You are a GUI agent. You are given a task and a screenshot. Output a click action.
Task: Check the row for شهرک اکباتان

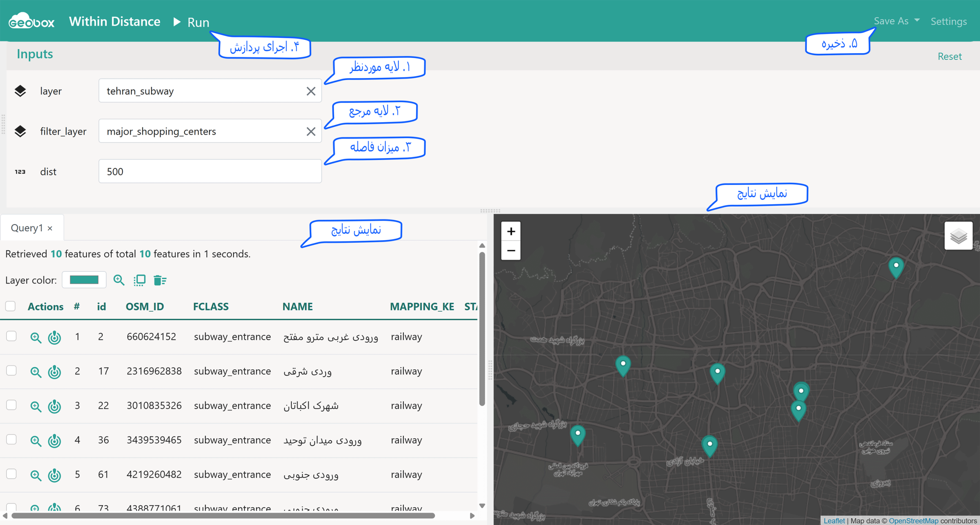11,405
